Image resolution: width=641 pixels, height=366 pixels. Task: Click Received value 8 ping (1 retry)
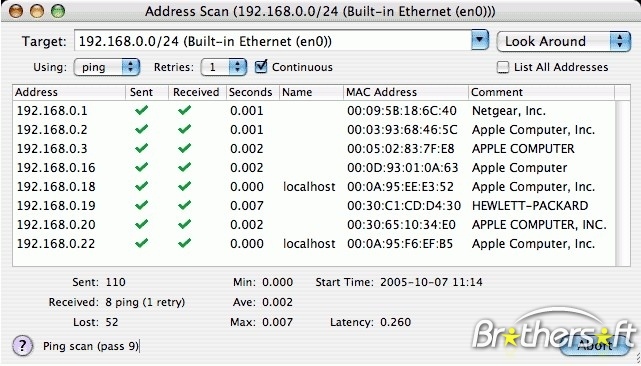click(145, 302)
